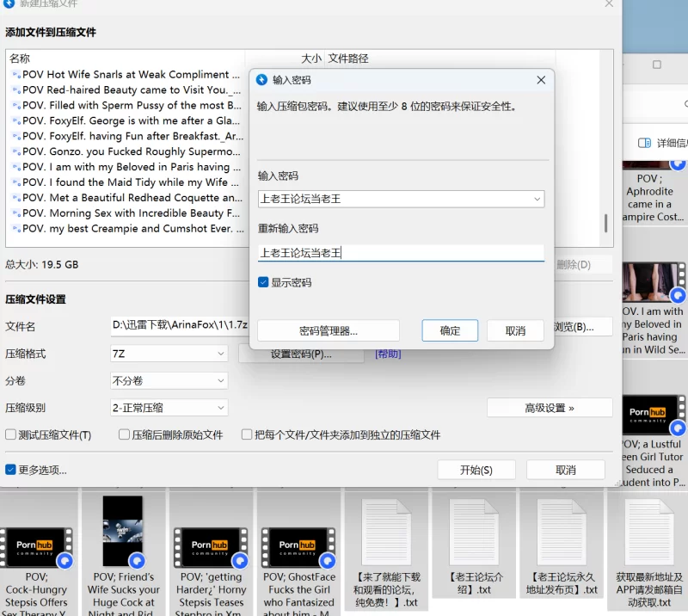Click the delete button beside total size
This screenshot has height=616, width=688.
581,264
